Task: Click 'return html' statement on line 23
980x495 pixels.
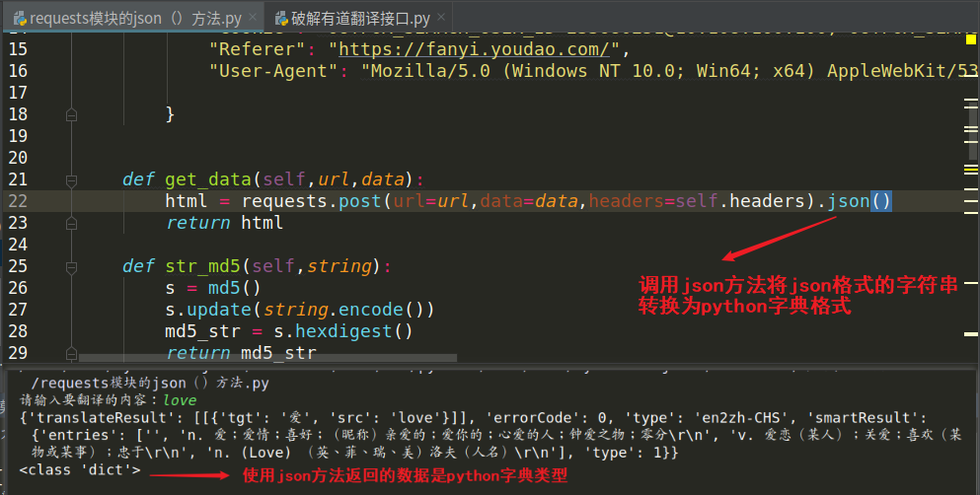Action: (224, 223)
